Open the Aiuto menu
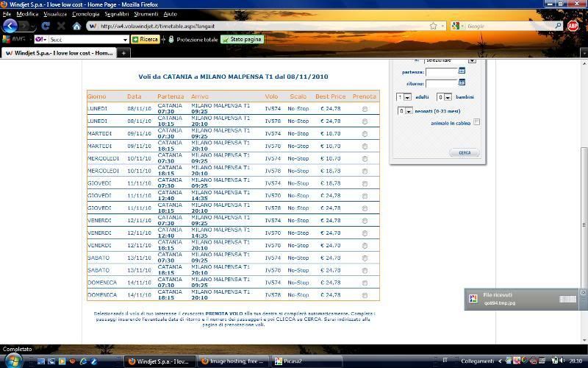588x368 pixels. (170, 14)
